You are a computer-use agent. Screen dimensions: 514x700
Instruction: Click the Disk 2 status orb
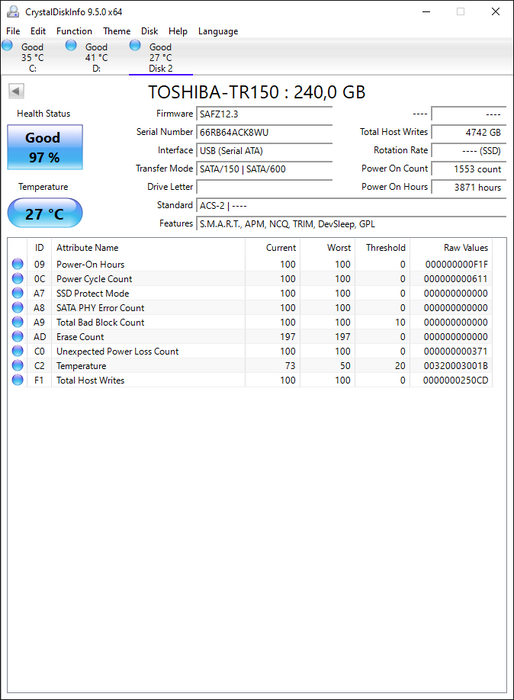(x=135, y=45)
